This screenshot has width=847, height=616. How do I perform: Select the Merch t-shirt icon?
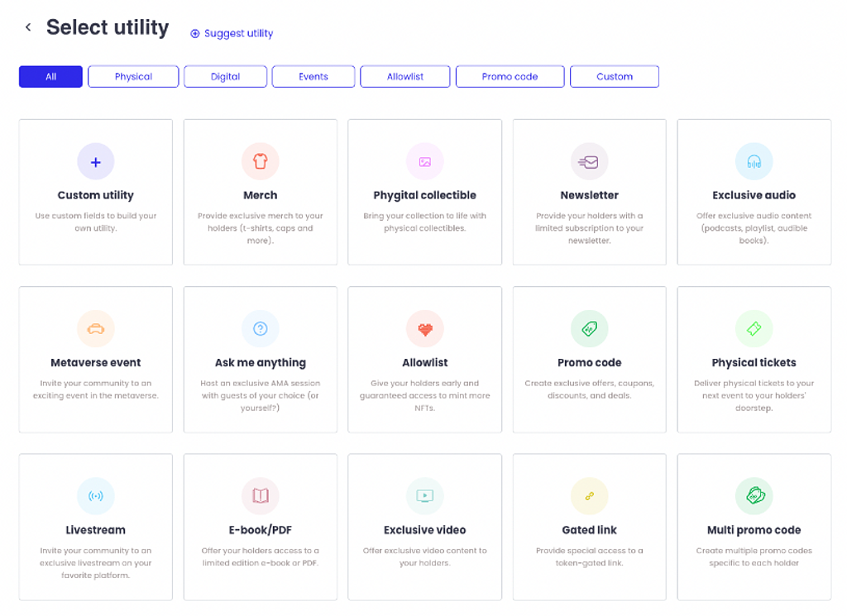(260, 162)
